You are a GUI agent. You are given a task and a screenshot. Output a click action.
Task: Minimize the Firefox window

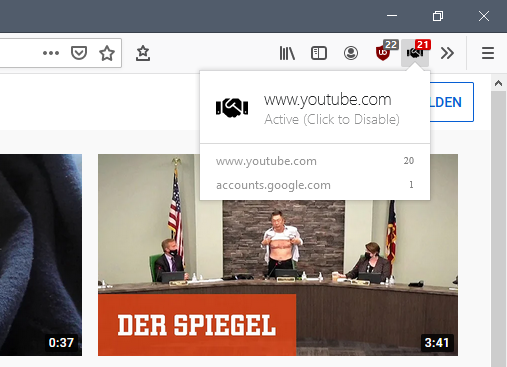392,16
